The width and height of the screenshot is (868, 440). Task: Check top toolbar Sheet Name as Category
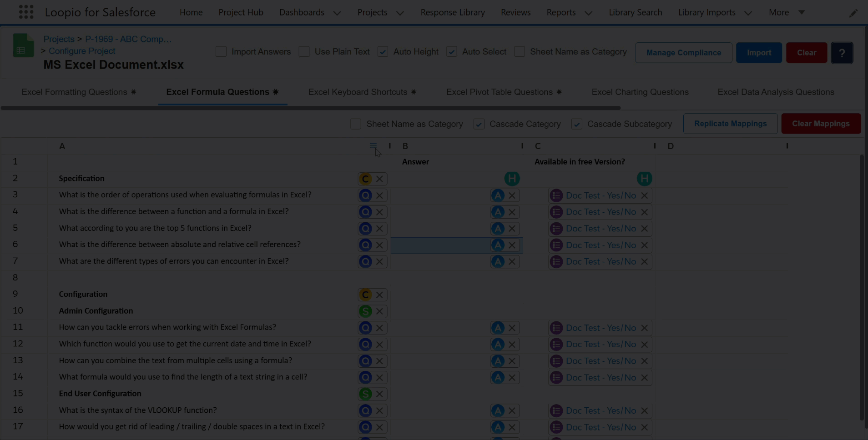click(520, 52)
